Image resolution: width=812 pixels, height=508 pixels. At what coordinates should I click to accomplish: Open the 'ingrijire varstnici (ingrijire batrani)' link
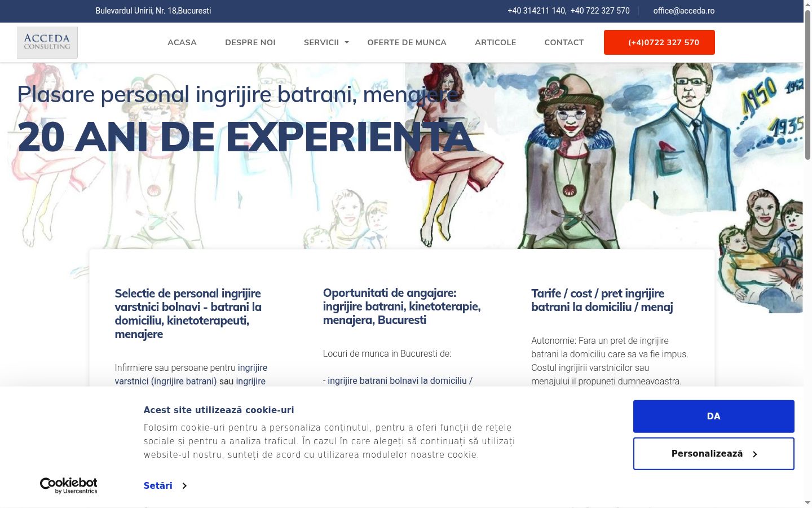pyautogui.click(x=191, y=374)
